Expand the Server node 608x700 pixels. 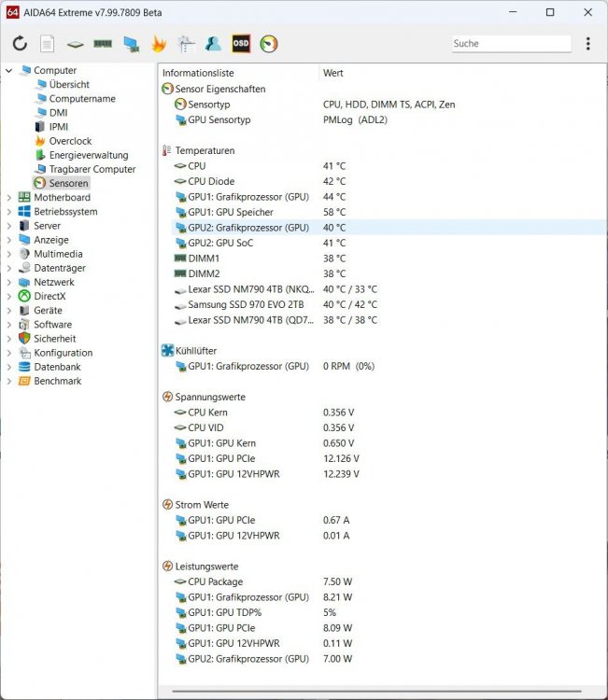(x=9, y=226)
